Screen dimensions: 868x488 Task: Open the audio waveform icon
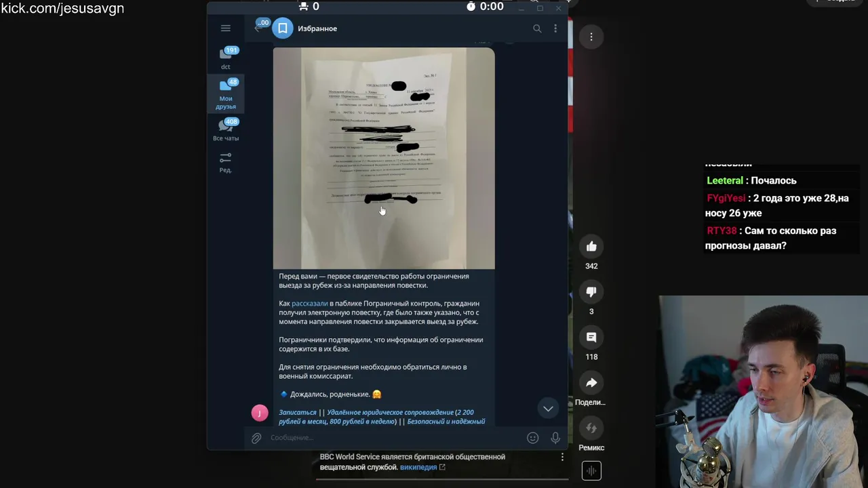(x=591, y=471)
